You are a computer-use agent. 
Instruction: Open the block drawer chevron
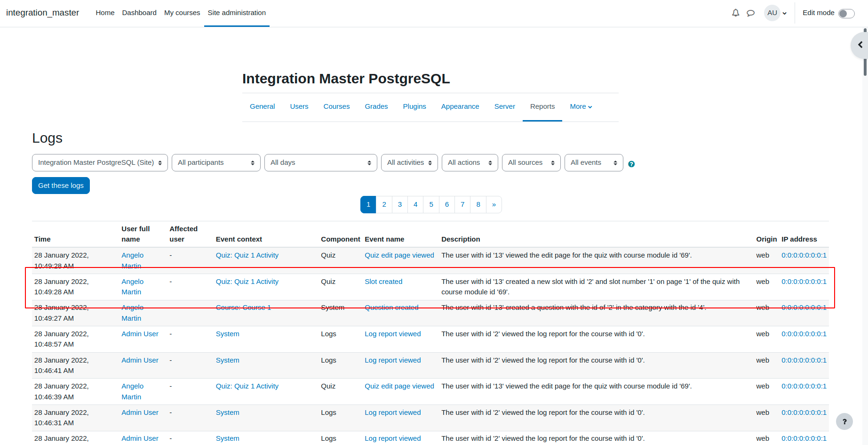click(x=860, y=45)
